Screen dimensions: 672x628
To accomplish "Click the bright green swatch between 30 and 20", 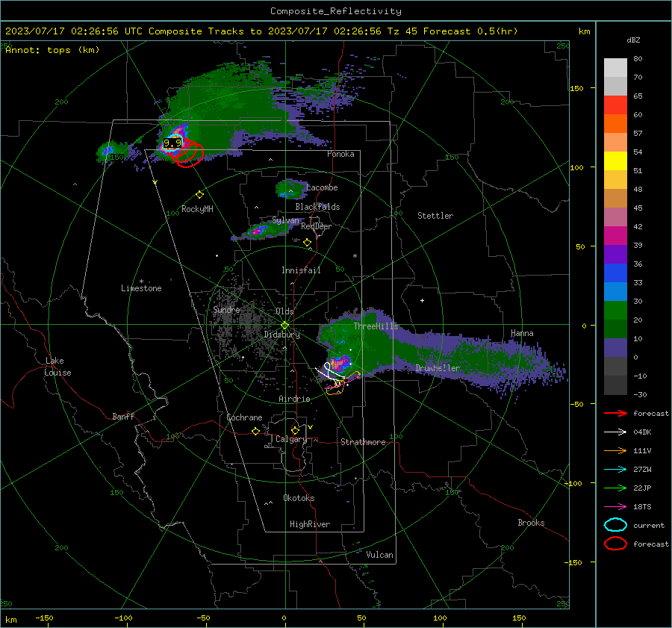I will point(615,311).
